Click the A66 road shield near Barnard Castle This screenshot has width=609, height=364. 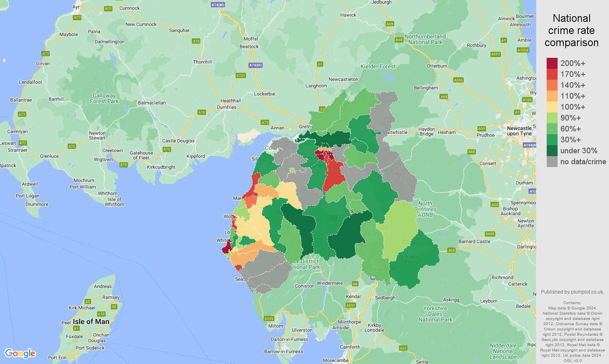coord(452,250)
